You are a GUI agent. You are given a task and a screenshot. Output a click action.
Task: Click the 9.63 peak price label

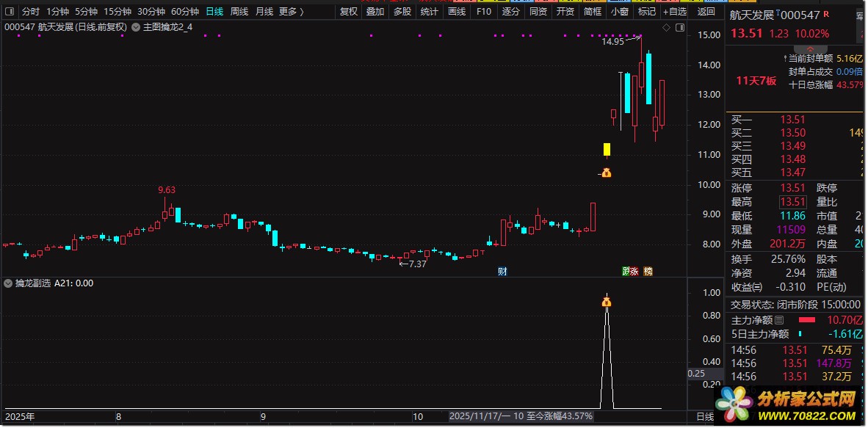[167, 190]
